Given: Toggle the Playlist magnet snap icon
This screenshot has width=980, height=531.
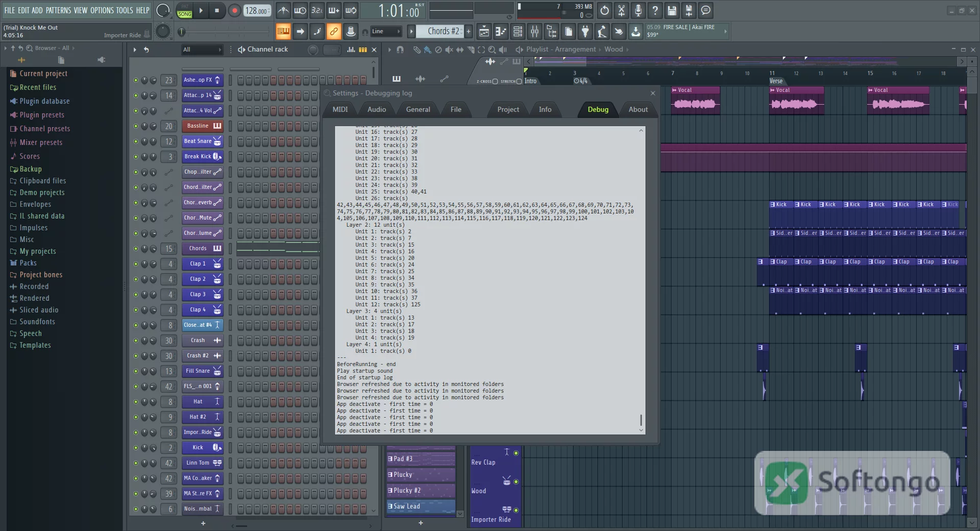Looking at the screenshot, I should coord(400,49).
